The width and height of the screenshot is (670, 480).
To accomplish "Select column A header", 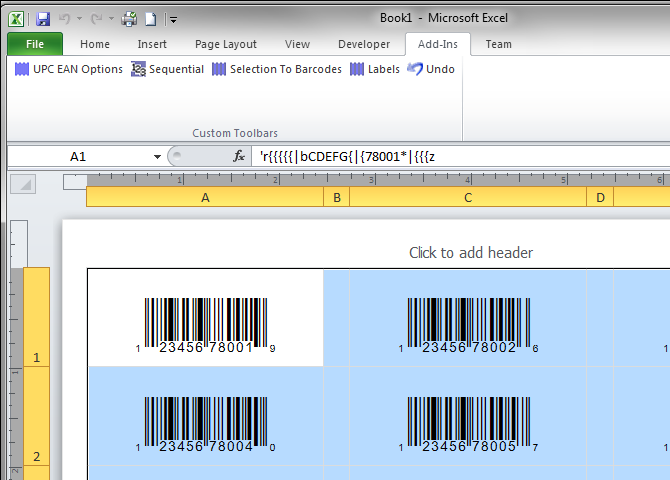I will pos(205,197).
